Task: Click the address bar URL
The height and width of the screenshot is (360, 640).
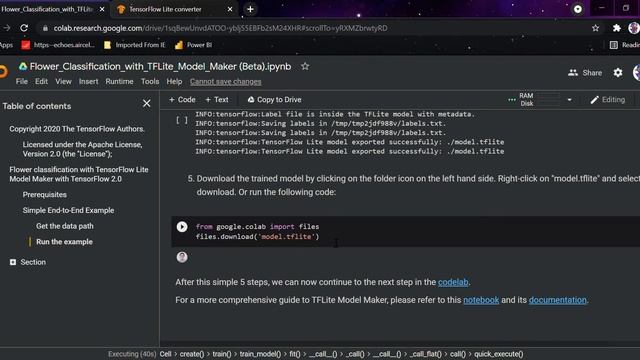Action: (x=220, y=28)
